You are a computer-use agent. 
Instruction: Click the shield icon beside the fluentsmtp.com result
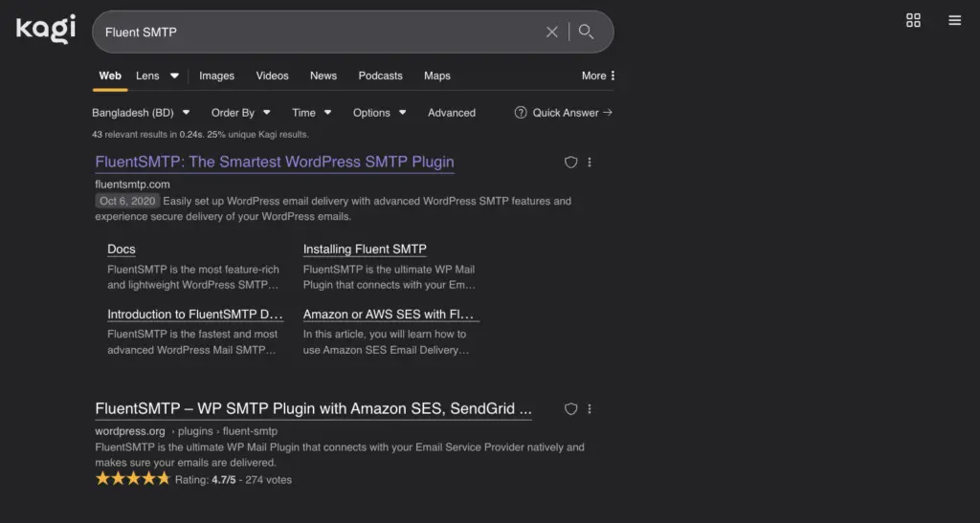(x=570, y=163)
